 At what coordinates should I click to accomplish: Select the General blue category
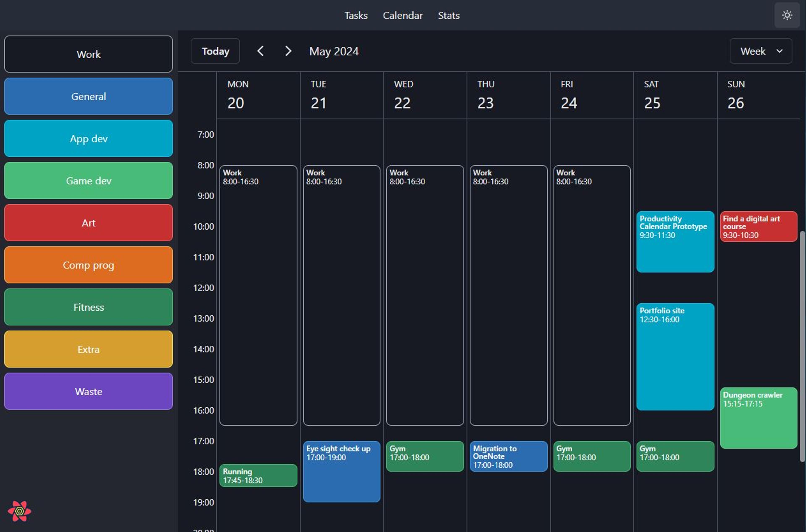pyautogui.click(x=89, y=96)
